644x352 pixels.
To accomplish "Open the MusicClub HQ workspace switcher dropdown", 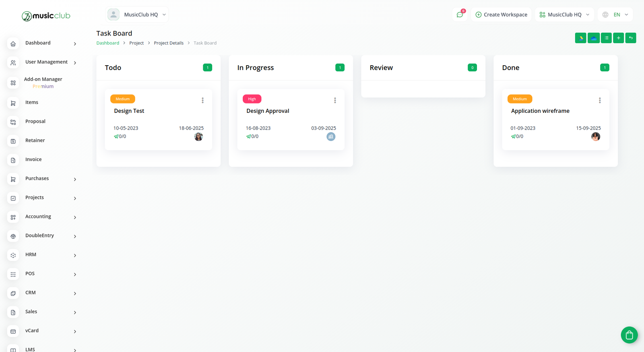I will click(x=564, y=14).
